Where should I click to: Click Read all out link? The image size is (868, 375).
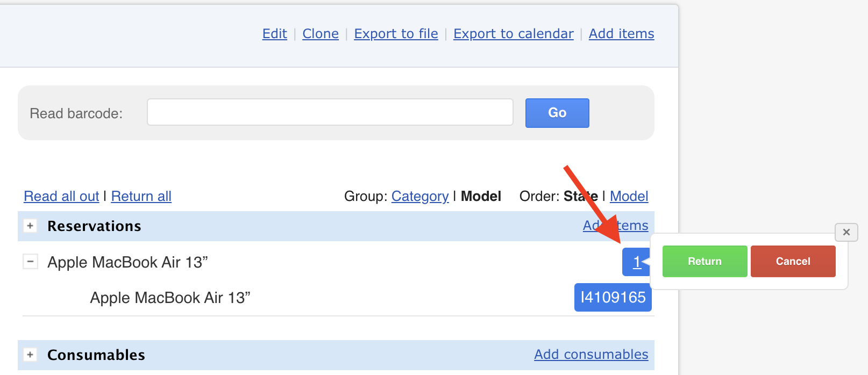61,196
